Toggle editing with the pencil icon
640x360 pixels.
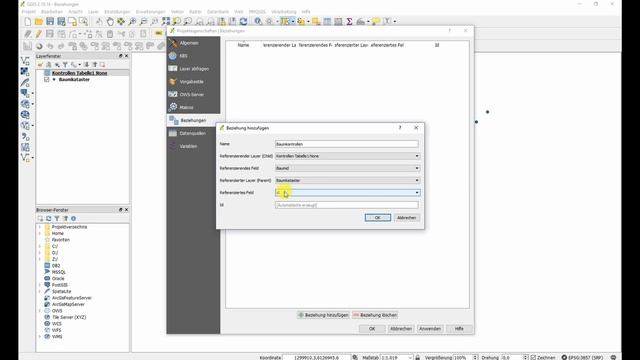click(x=39, y=34)
